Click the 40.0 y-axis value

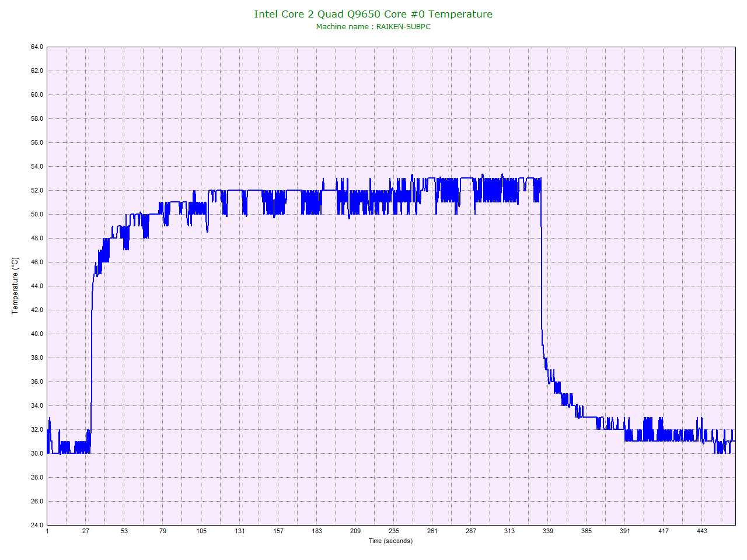tap(37, 334)
